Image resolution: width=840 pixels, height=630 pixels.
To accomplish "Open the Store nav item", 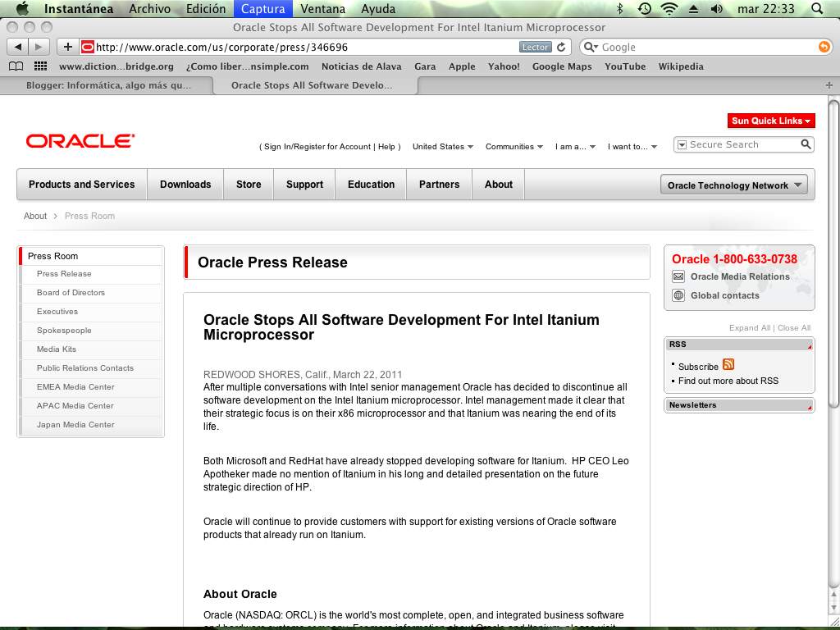I will [x=249, y=185].
